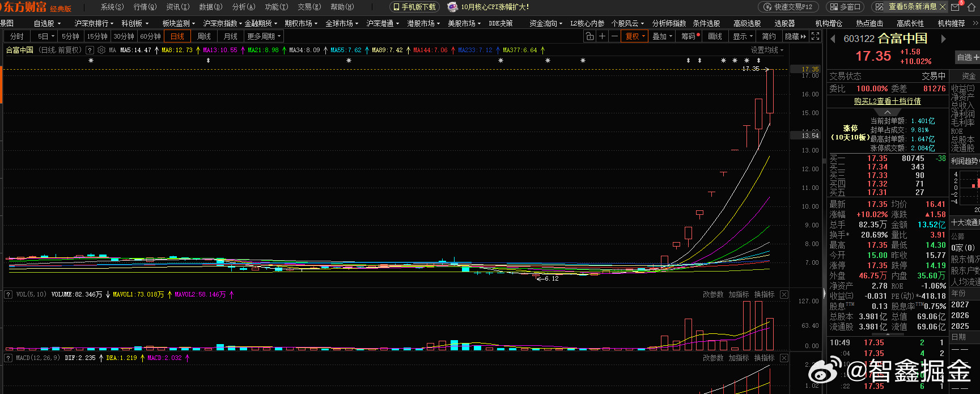
Task: Zoom in chart with plus icon
Action: click(x=602, y=36)
